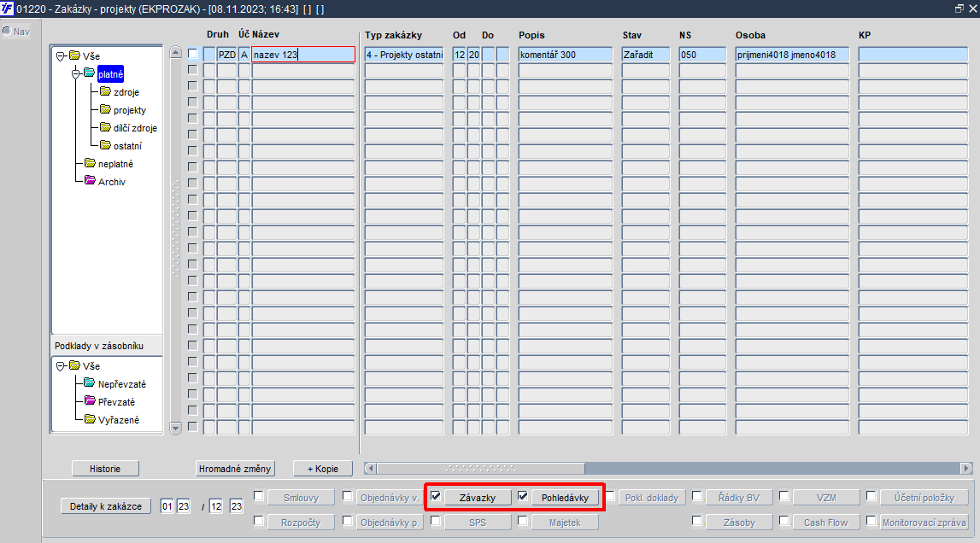Open the zdroje folder in tree
The image size is (980, 543).
126,92
